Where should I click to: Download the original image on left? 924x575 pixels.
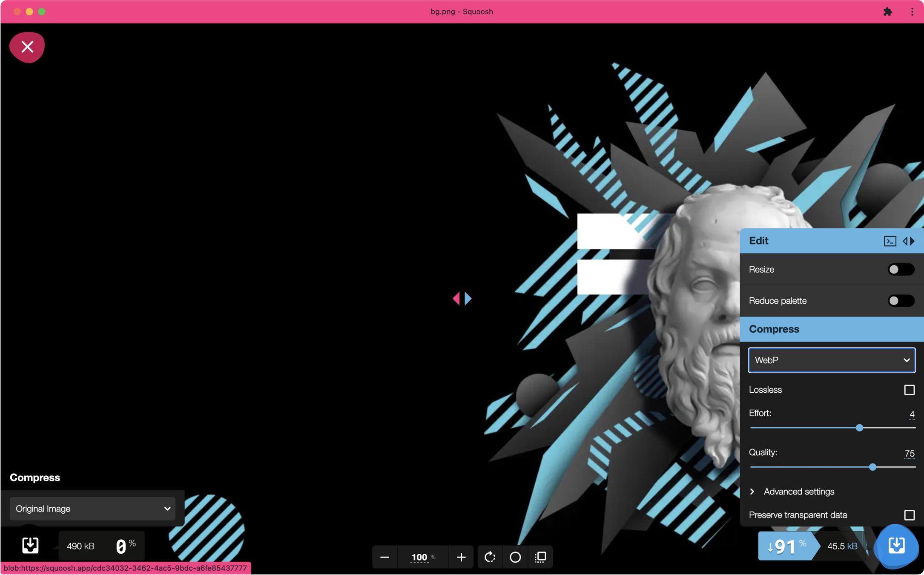point(30,546)
